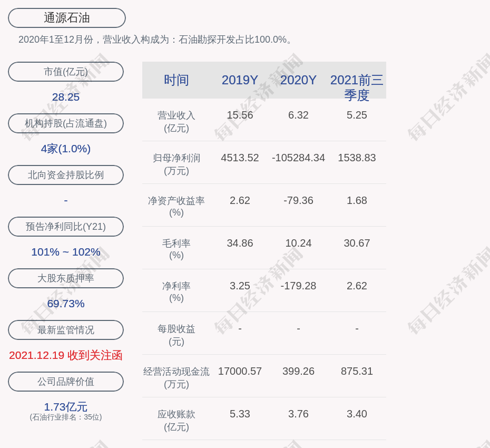This screenshot has height=448, width=490.
Task: Select the 1.73亿元 brand value
Action: click(66, 407)
